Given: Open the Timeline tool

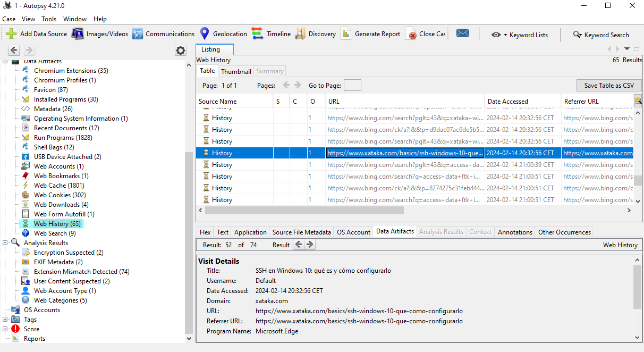Looking at the screenshot, I should click(x=258, y=34).
